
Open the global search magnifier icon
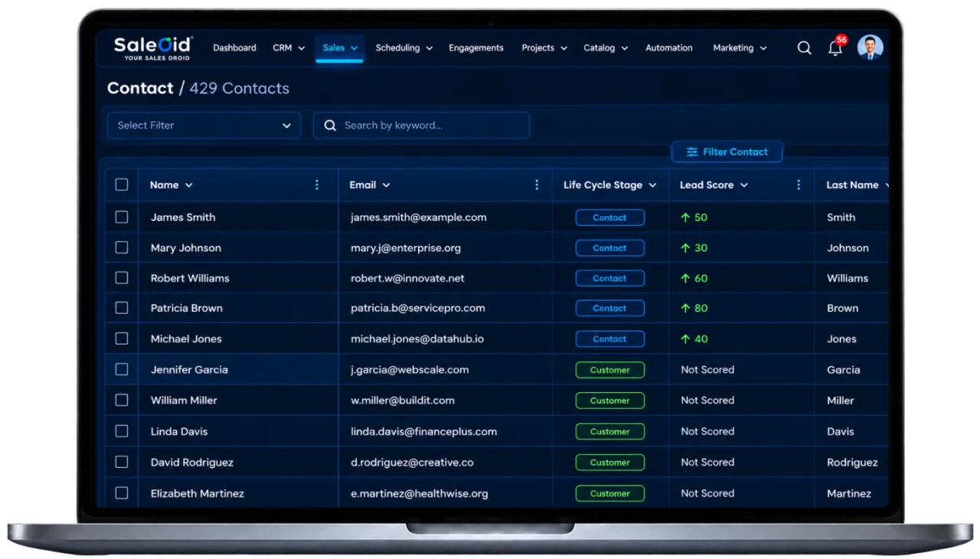point(804,47)
